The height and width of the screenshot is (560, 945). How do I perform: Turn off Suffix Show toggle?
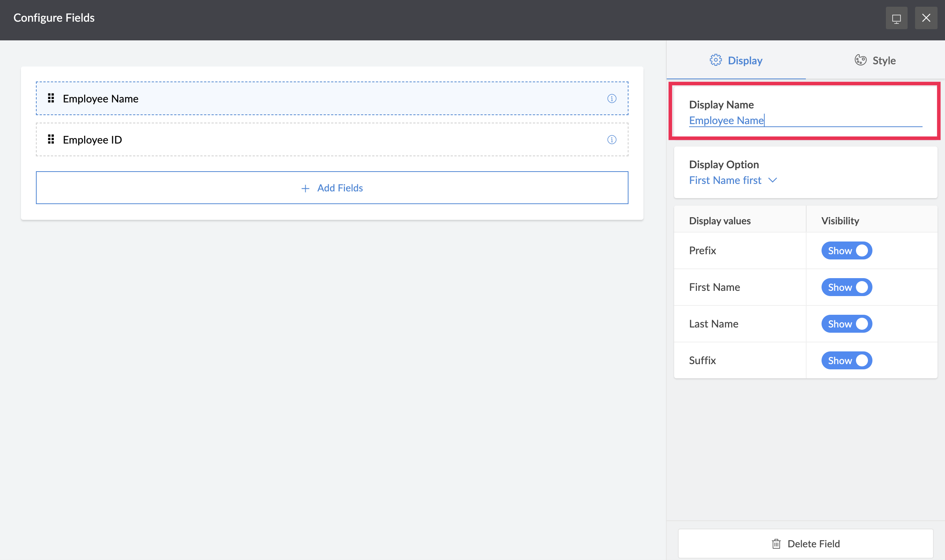coord(847,360)
